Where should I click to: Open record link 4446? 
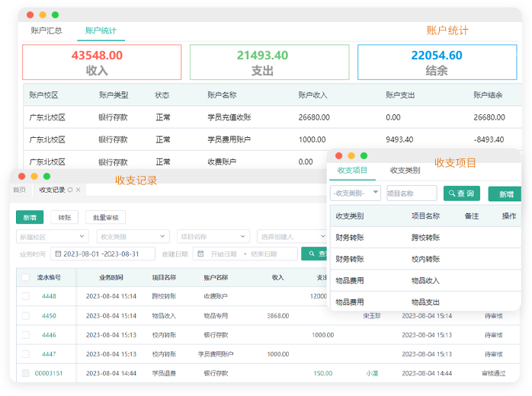pos(49,335)
